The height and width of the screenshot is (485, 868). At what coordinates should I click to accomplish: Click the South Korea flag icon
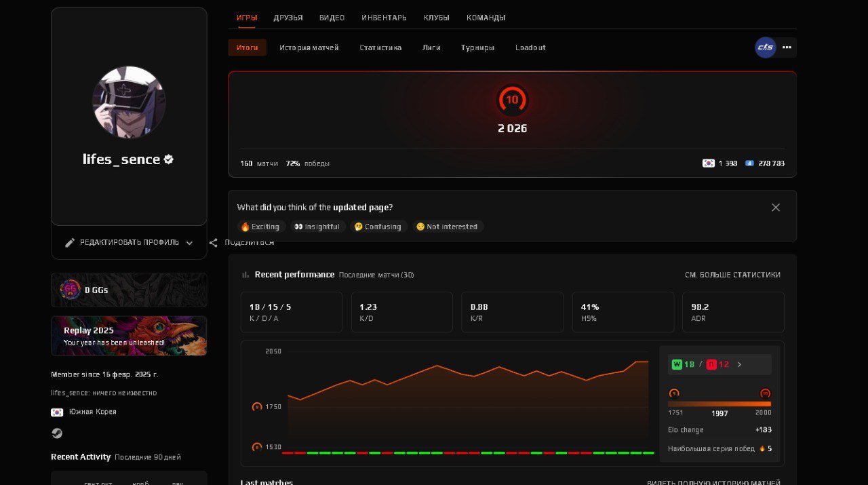point(57,411)
